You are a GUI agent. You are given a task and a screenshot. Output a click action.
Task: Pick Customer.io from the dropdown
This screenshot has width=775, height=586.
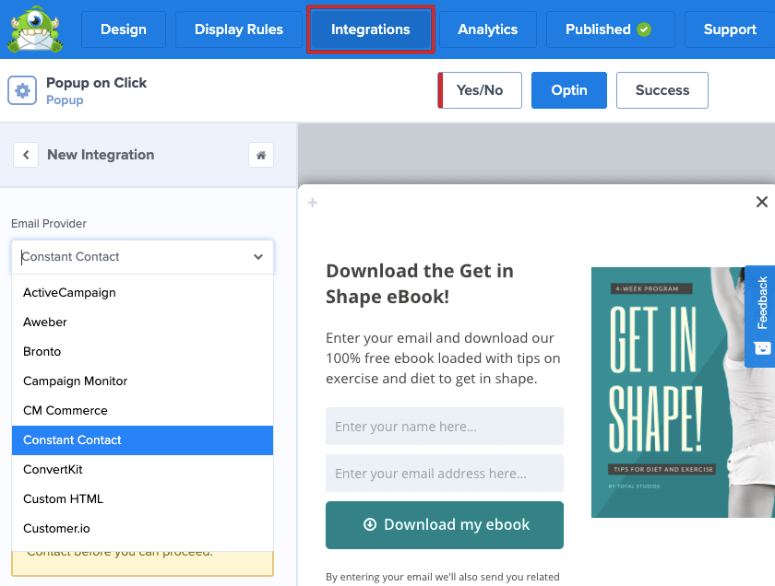click(142, 529)
